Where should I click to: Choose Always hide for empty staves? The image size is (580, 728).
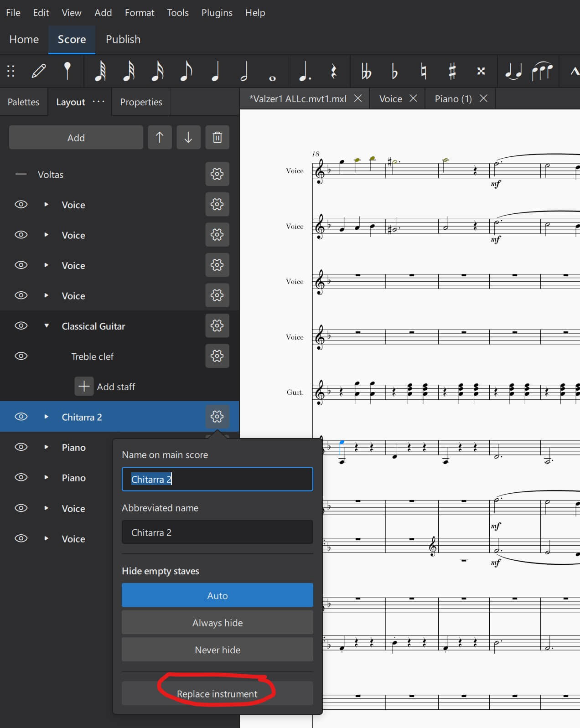(217, 623)
